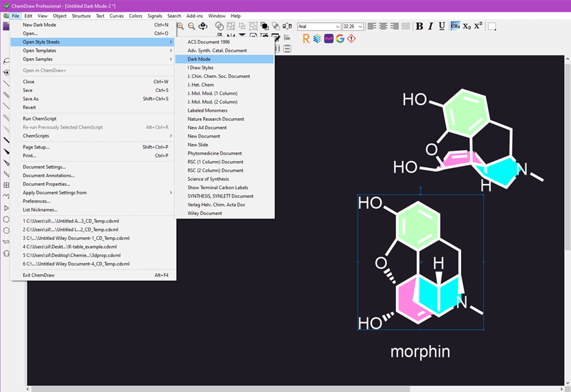Image resolution: width=571 pixels, height=392 pixels.
Task: Choose ACS Document 1996 style sheet
Action: [x=224, y=42]
